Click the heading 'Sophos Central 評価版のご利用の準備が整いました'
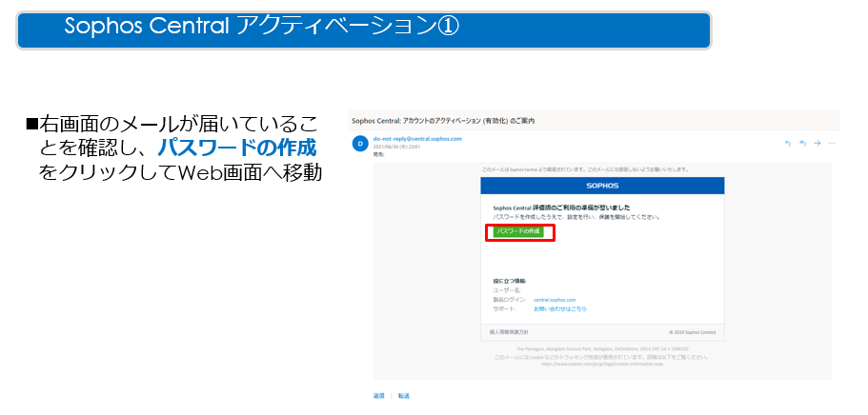Screen dimensions: 868x415 [561, 207]
